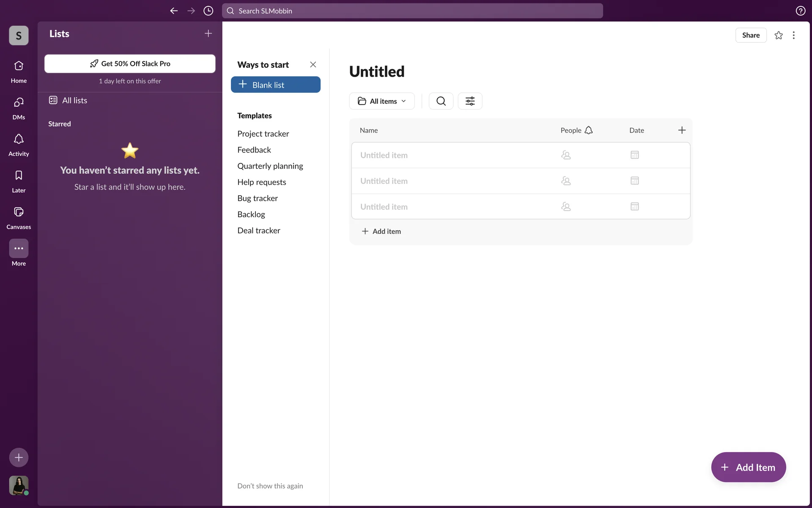Open DMs from the sidebar

[x=19, y=108]
